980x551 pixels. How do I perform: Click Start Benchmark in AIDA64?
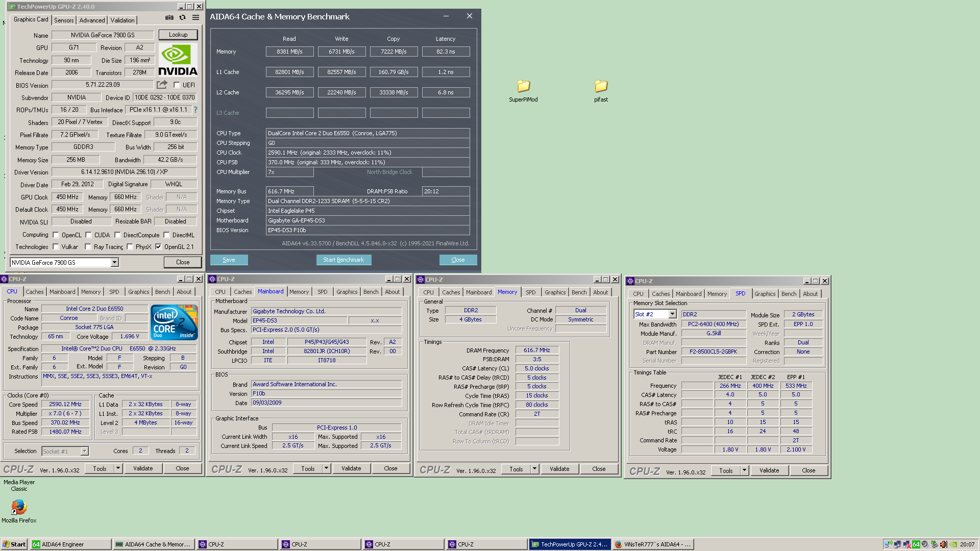pos(344,260)
